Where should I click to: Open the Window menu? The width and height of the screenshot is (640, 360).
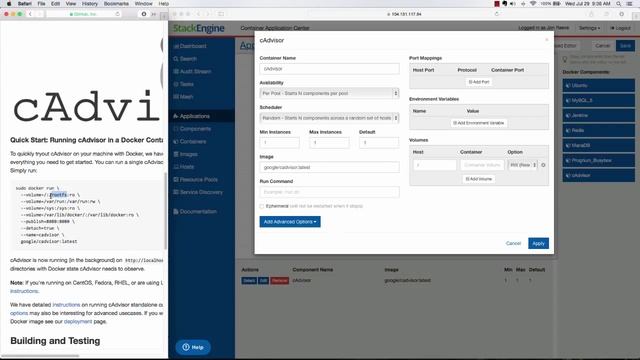coord(144,4)
